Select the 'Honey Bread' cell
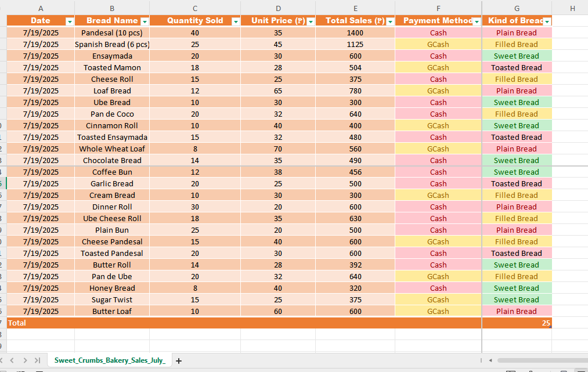The width and height of the screenshot is (588, 372). tap(112, 288)
